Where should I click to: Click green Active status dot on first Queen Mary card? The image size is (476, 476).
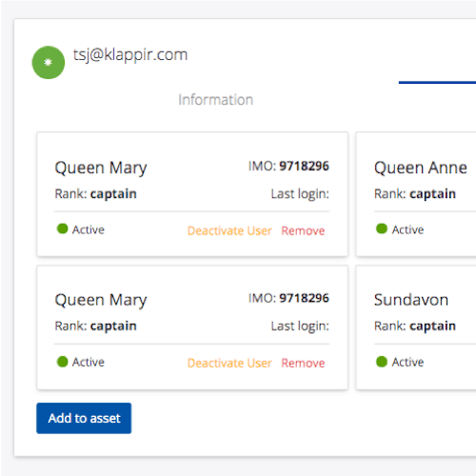click(x=63, y=228)
